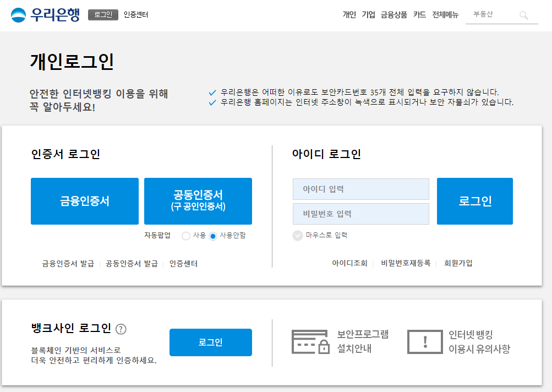Click the 공동인증서 (구 공인인증서) button

198,201
